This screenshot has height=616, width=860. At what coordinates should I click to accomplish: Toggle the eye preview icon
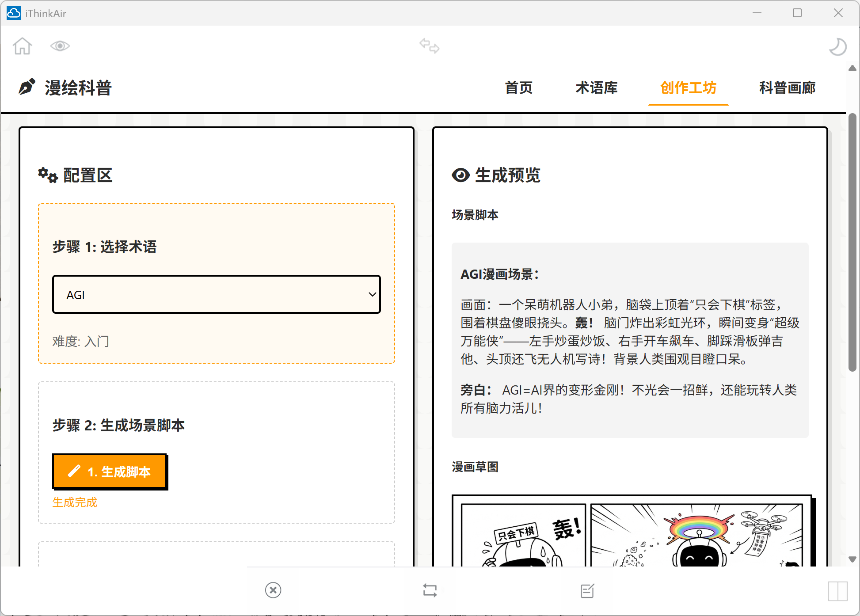60,46
